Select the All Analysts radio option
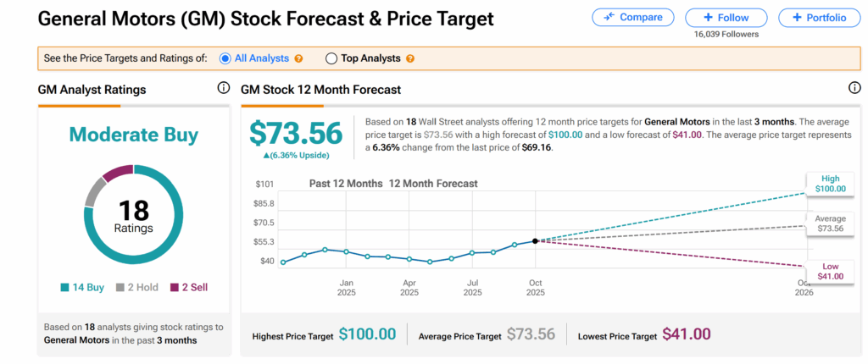The width and height of the screenshot is (868, 364). 225,58
